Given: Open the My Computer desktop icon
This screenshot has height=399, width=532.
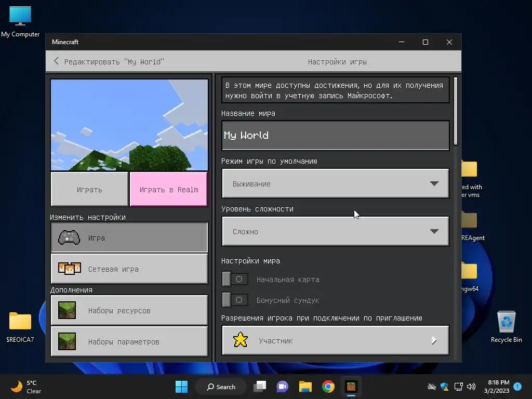Looking at the screenshot, I should coord(20,22).
